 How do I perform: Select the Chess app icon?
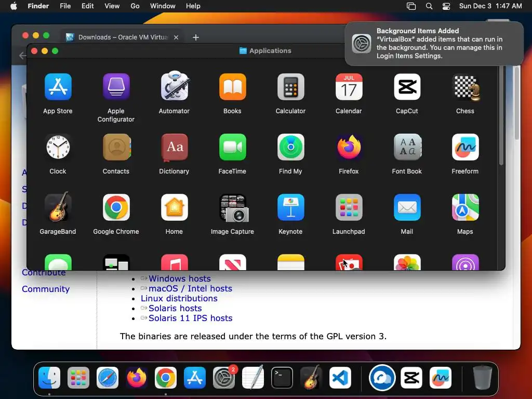point(467,87)
